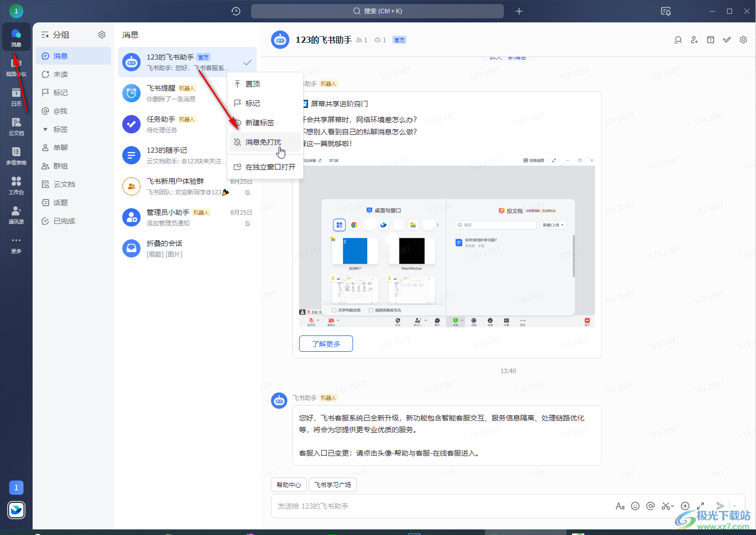
Task: Select 话题 filter in group list
Action: pyautogui.click(x=73, y=203)
